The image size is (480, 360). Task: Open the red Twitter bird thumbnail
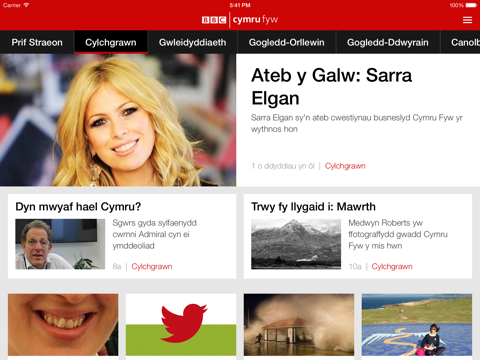[181, 324]
